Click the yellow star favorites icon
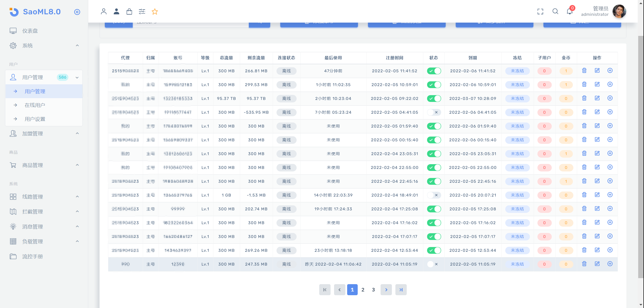Viewport: 644px width, 308px height. pos(155,12)
